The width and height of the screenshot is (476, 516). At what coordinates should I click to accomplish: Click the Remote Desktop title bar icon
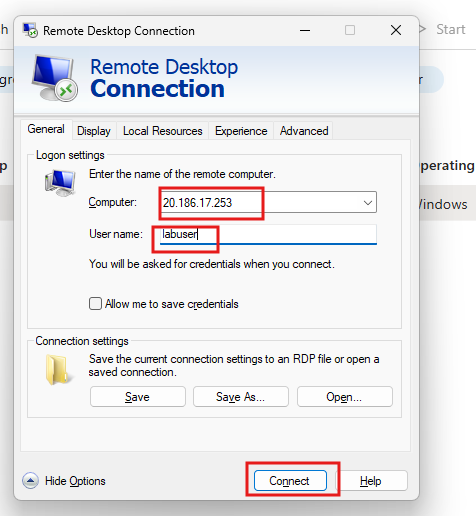[30, 30]
